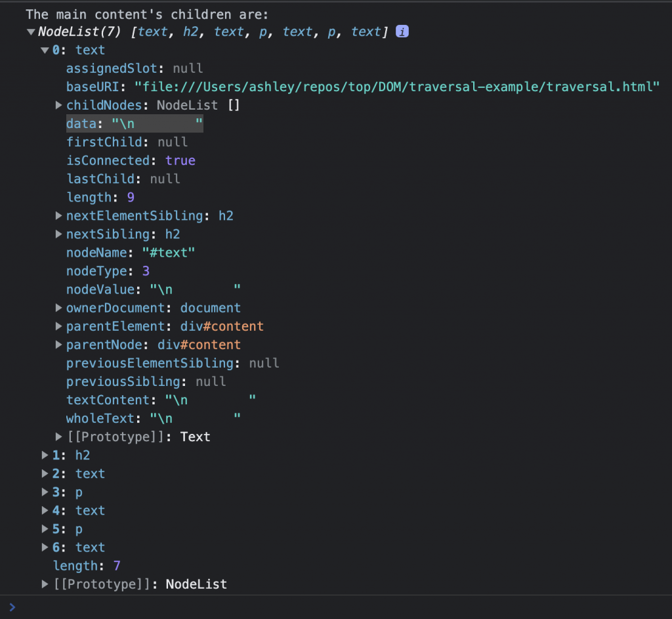
Task: Expand the childNodes NodeList property
Action: click(59, 105)
